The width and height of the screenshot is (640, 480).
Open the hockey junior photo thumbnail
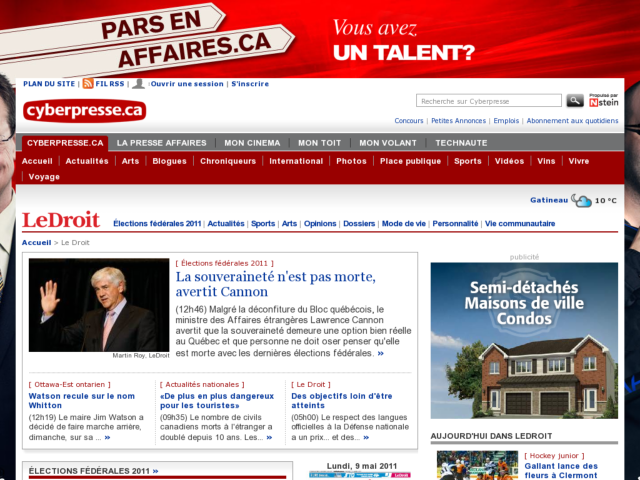coord(477,465)
